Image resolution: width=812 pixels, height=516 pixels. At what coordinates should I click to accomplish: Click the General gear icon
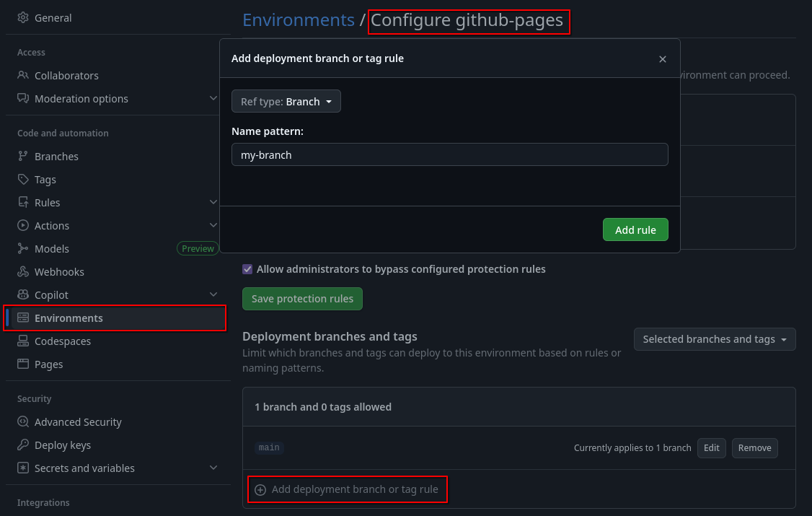23,17
